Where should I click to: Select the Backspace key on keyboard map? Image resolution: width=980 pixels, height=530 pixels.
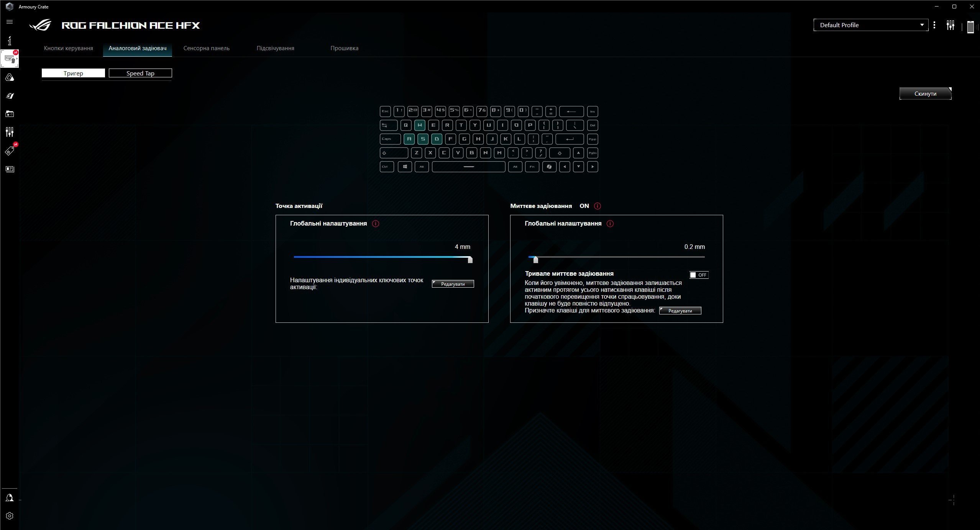coord(571,111)
